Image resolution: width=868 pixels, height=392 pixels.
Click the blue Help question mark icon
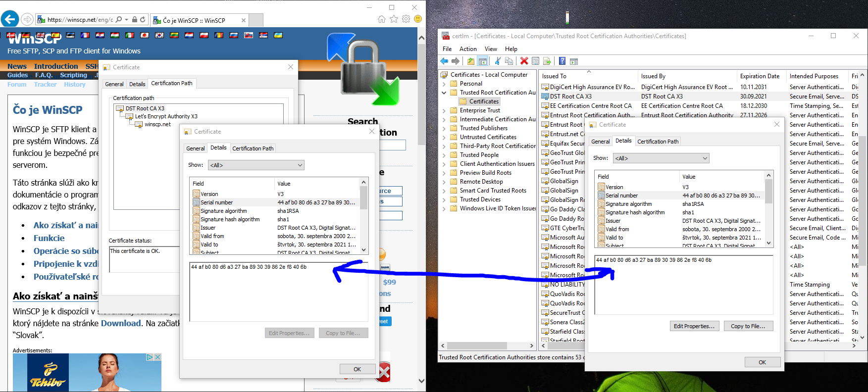562,61
